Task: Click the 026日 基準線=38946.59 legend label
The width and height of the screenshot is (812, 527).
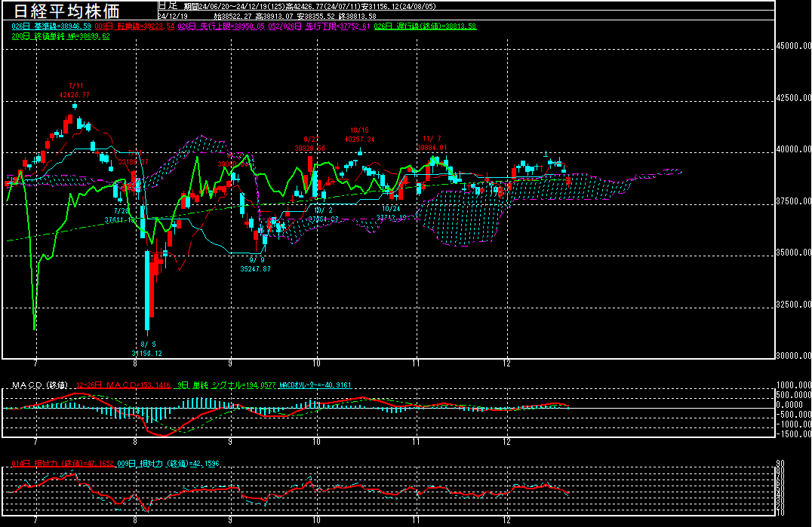Action: tap(51, 26)
